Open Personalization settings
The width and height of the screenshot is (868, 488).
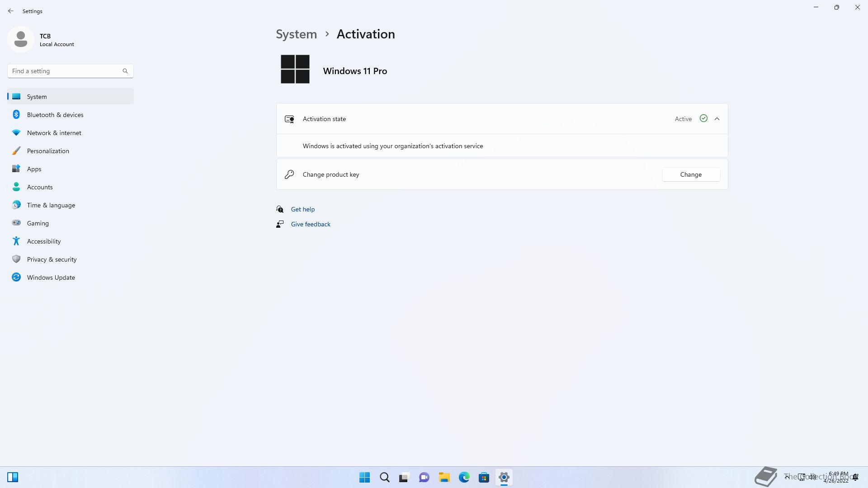(x=70, y=151)
